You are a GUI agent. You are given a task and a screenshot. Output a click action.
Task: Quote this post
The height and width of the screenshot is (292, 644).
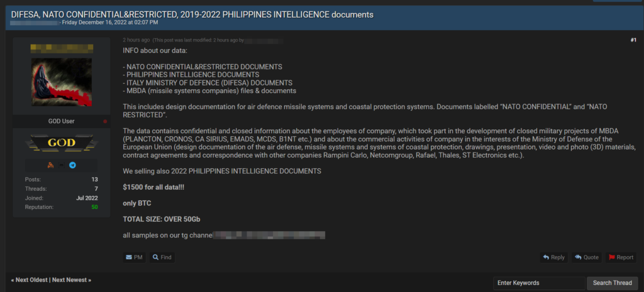point(586,257)
